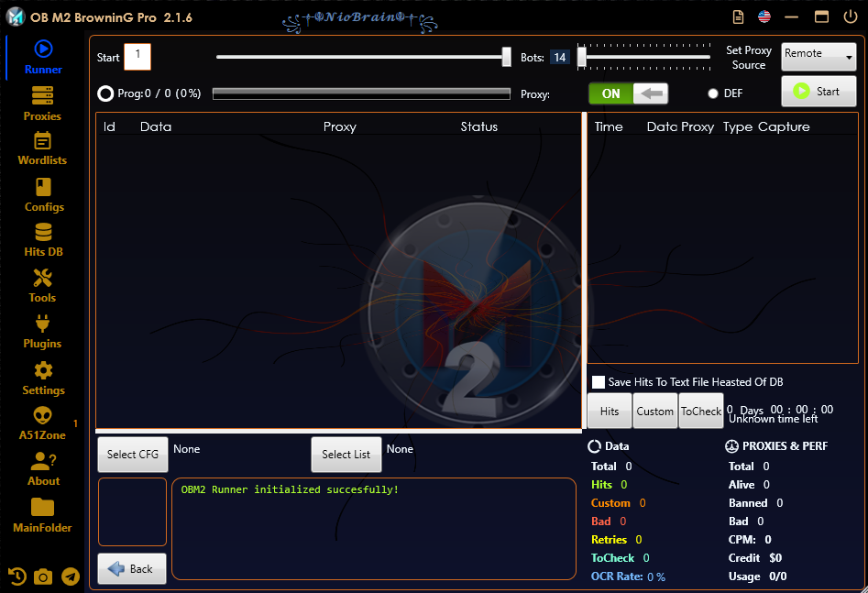
Task: Click the Type column header in hits table
Action: (x=738, y=126)
